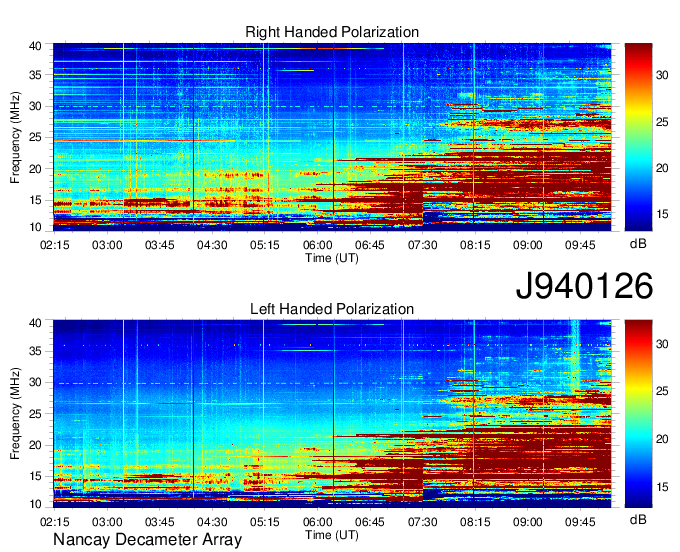
Task: Click the 'Left Handed Polarization' plot title
Action: click(x=332, y=309)
